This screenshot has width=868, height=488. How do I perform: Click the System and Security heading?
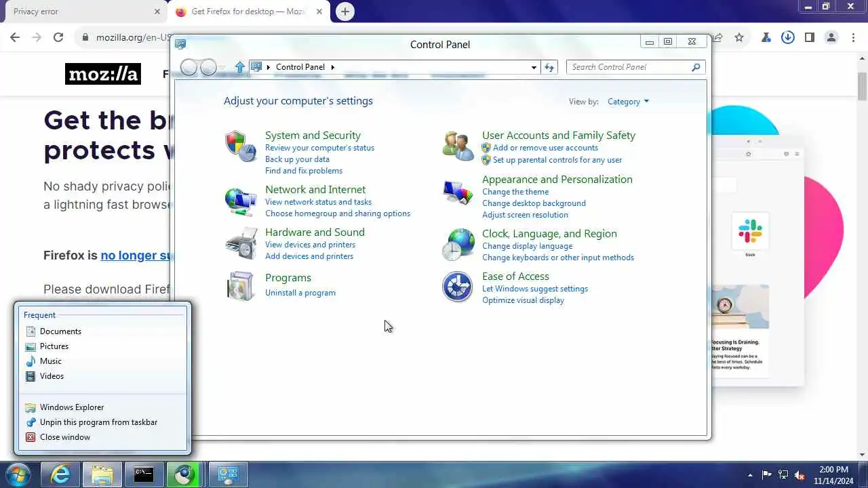(x=313, y=136)
